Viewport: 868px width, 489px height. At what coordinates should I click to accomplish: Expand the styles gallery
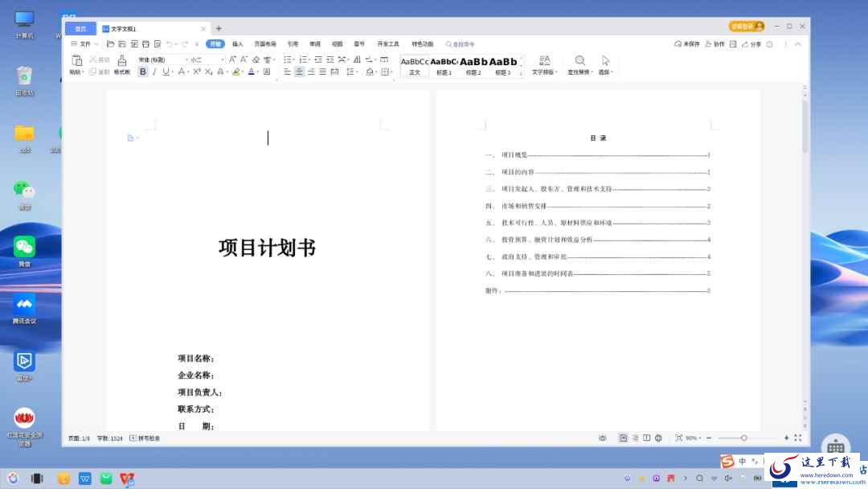pyautogui.click(x=521, y=73)
